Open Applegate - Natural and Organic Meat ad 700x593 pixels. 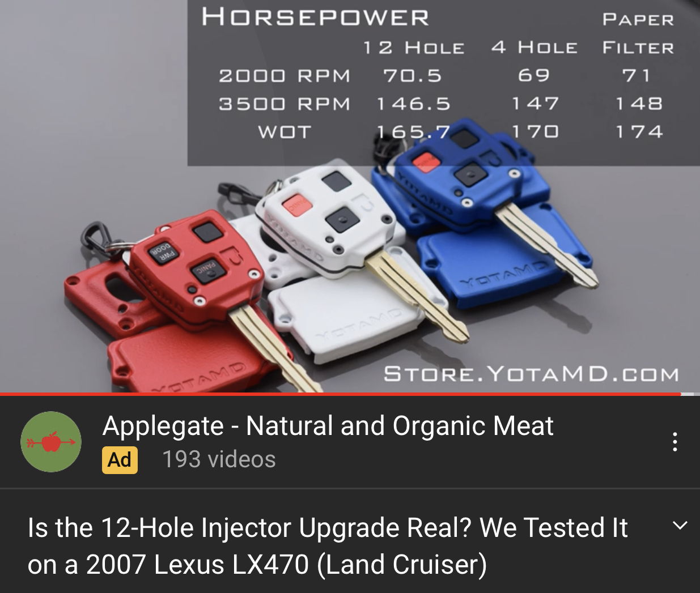pos(328,426)
